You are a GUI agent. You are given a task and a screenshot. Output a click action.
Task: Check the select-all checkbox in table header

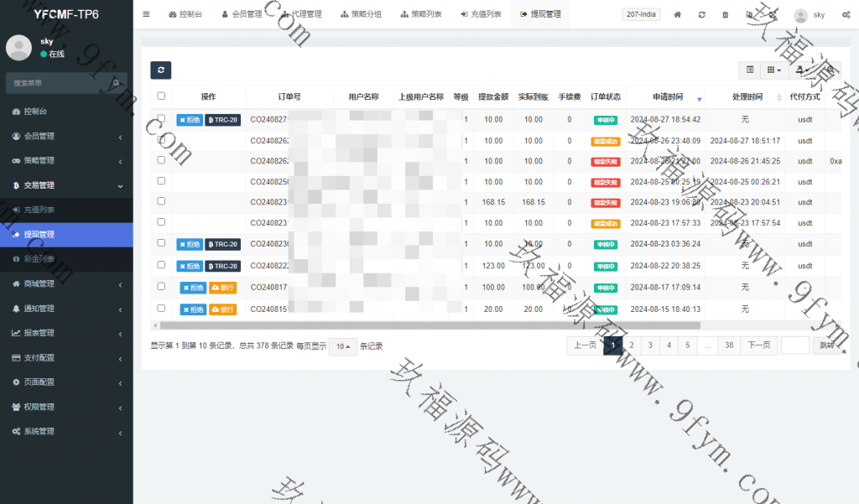[161, 96]
